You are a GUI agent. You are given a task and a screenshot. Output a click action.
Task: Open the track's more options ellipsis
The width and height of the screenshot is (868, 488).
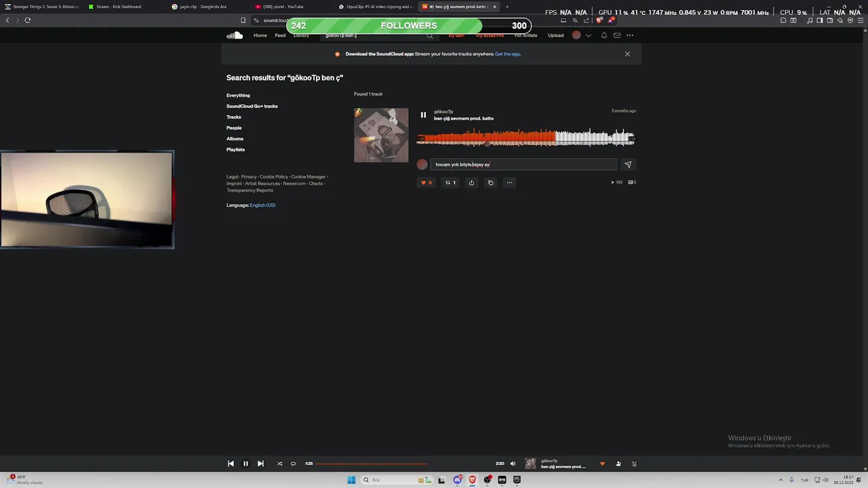coord(509,182)
